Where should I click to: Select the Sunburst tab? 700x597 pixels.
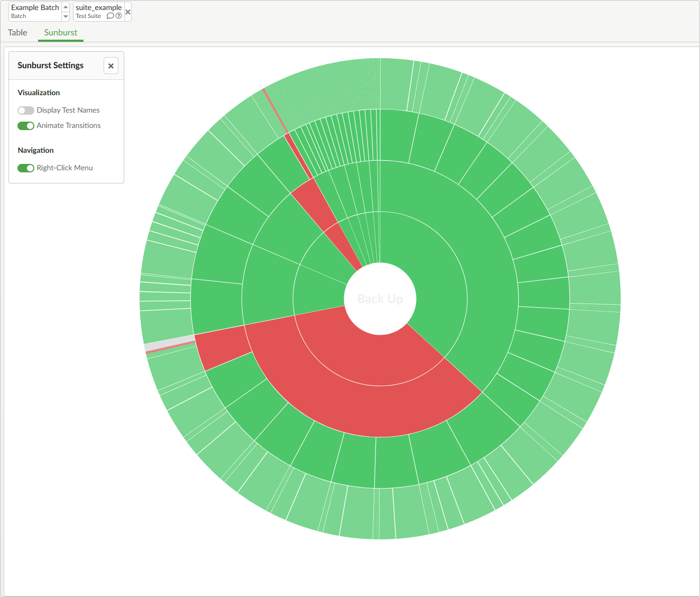(60, 33)
